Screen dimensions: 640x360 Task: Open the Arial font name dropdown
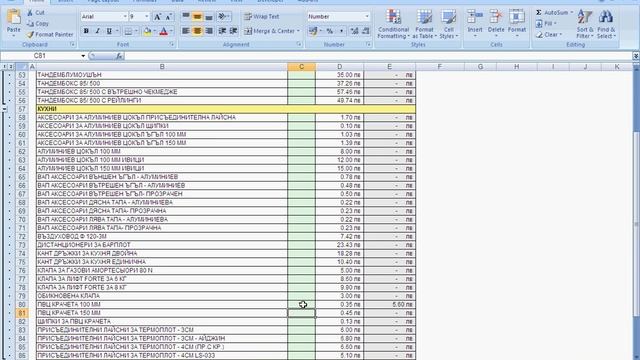click(125, 17)
